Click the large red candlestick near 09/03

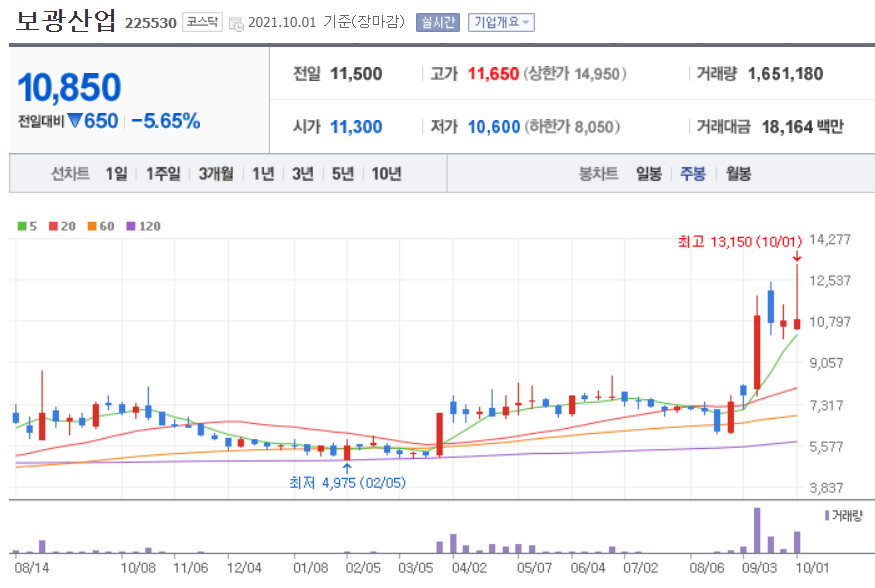(x=757, y=352)
